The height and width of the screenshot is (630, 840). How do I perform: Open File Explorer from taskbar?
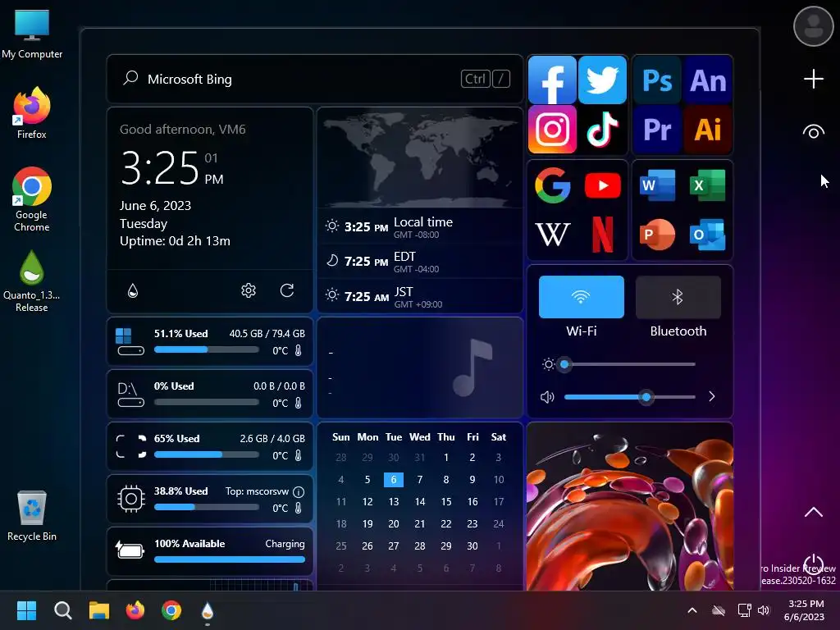tap(99, 610)
